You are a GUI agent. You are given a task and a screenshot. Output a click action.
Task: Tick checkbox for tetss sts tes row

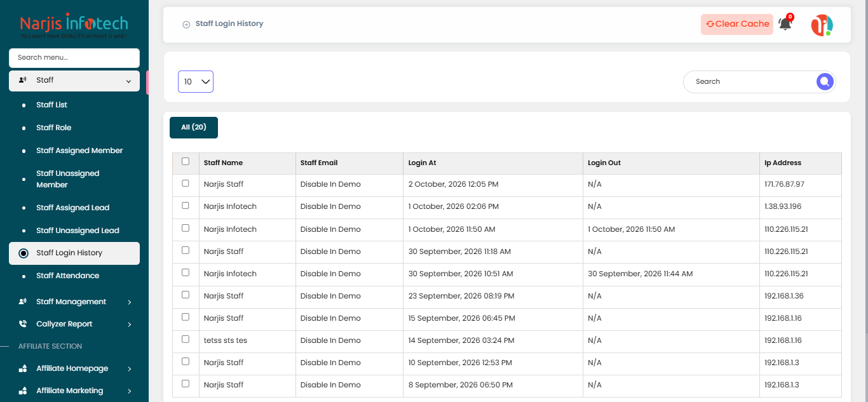pos(186,339)
